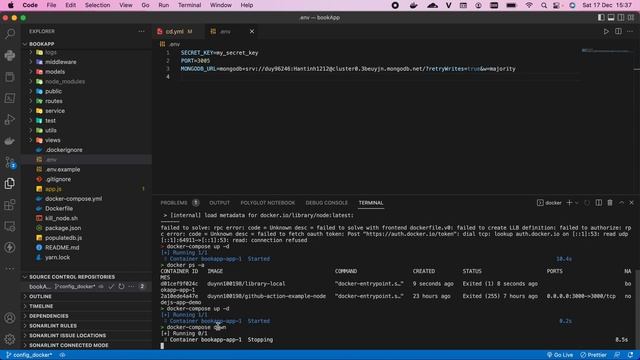This screenshot has width=640, height=360.
Task: Switch to the cd.yml editor tab
Action: tap(178, 31)
